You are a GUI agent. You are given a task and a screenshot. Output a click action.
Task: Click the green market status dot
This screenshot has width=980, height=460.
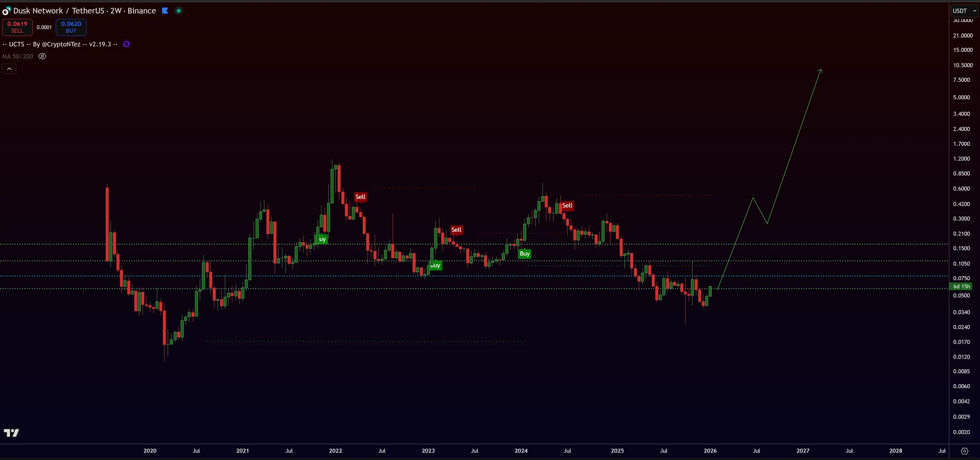(x=179, y=11)
